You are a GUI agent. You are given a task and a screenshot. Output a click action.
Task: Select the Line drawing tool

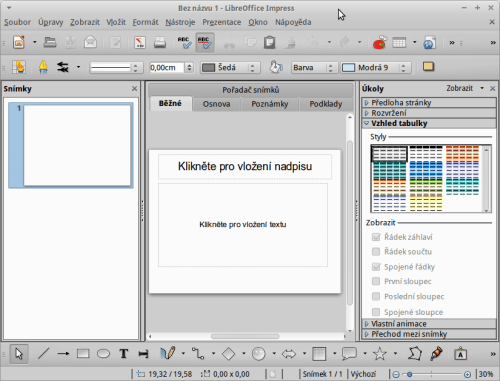click(x=43, y=354)
